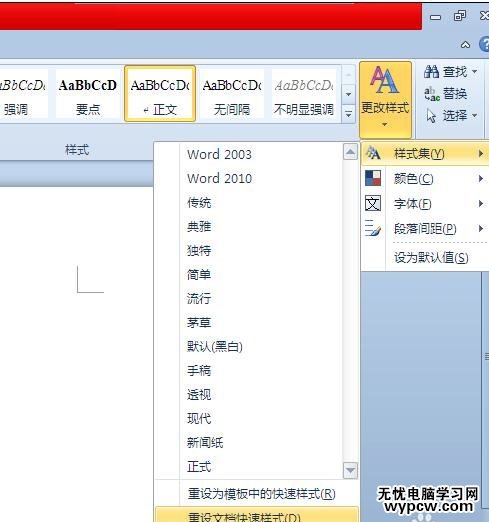
Task: Open the 颜色(C) submenu arrow
Action: (x=481, y=178)
